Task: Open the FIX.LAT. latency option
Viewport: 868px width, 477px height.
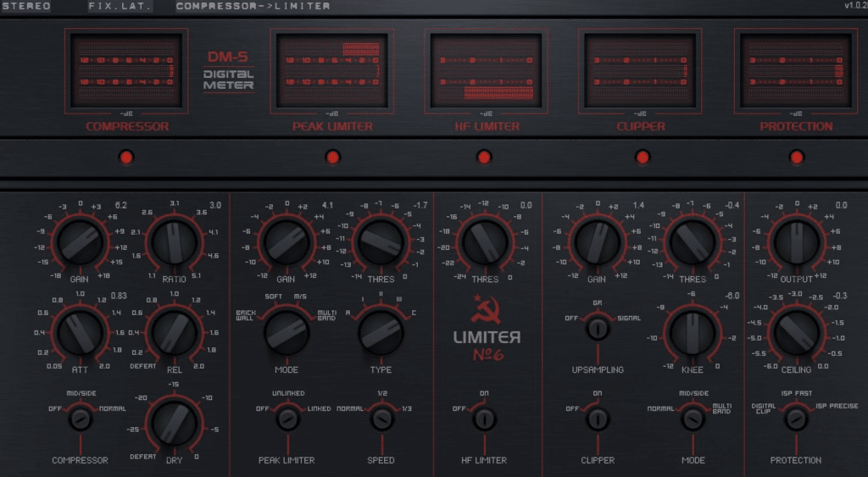Action: click(x=120, y=6)
